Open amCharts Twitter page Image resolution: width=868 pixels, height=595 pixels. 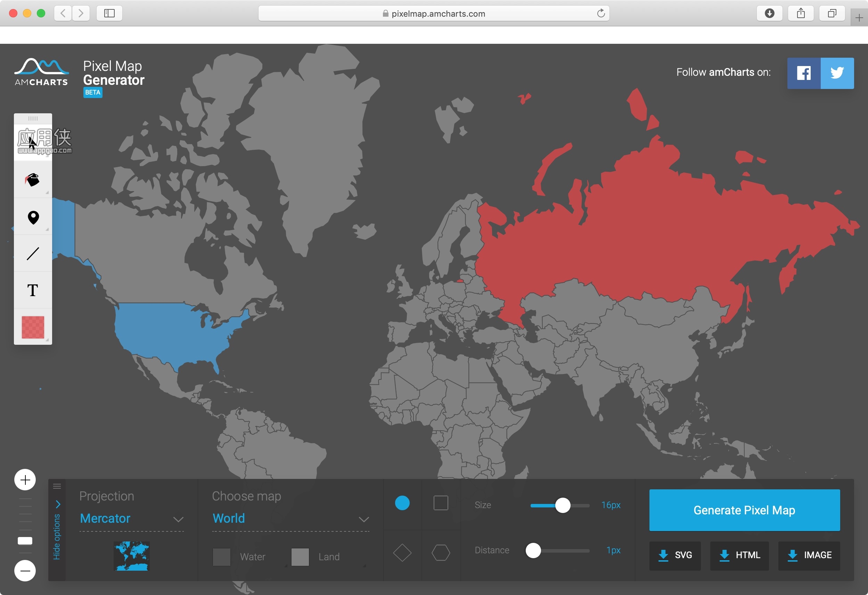pyautogui.click(x=837, y=73)
